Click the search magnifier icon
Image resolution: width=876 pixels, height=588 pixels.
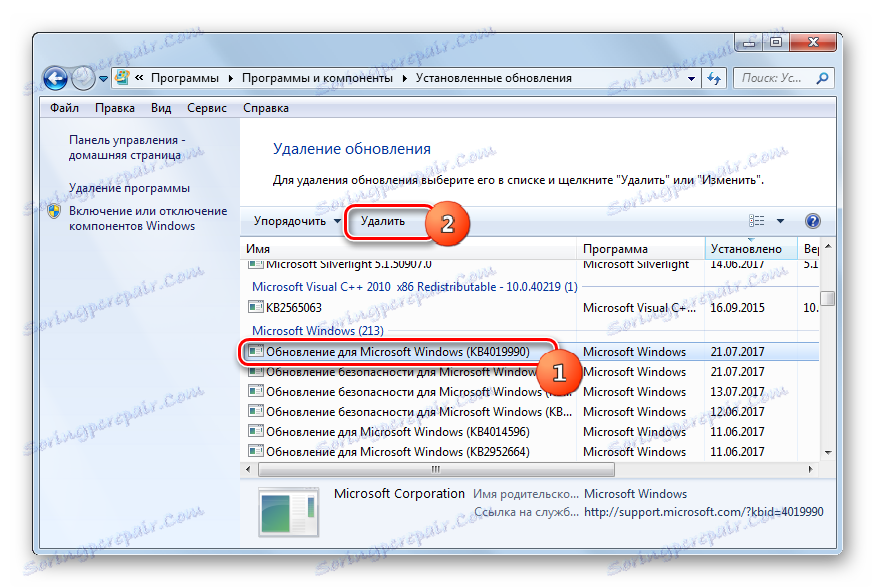coord(822,78)
